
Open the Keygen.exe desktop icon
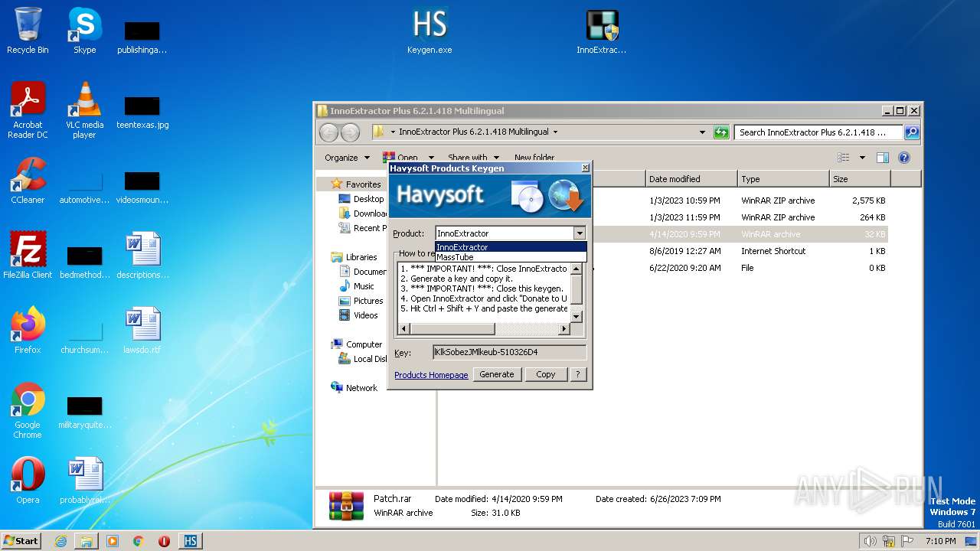pos(430,31)
